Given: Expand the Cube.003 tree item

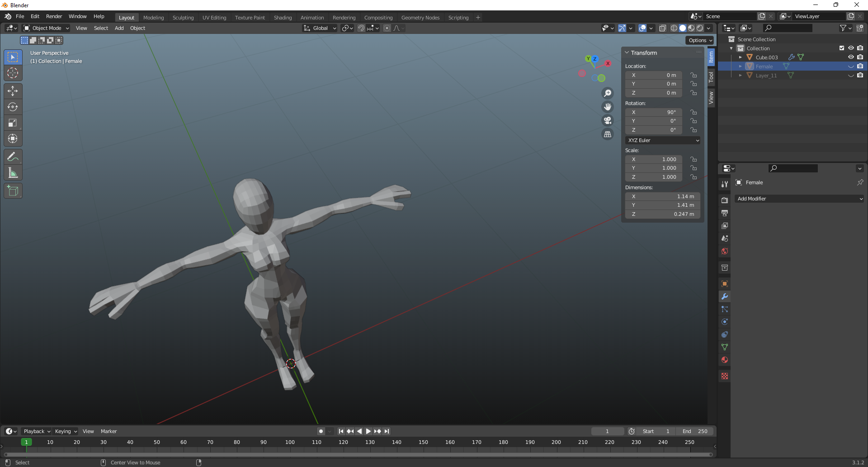Looking at the screenshot, I should tap(740, 57).
